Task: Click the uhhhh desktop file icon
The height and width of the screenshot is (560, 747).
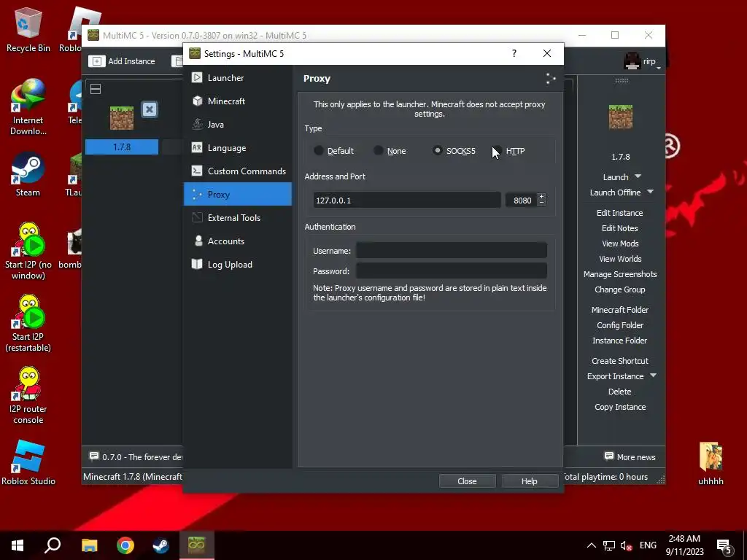Action: 711,463
